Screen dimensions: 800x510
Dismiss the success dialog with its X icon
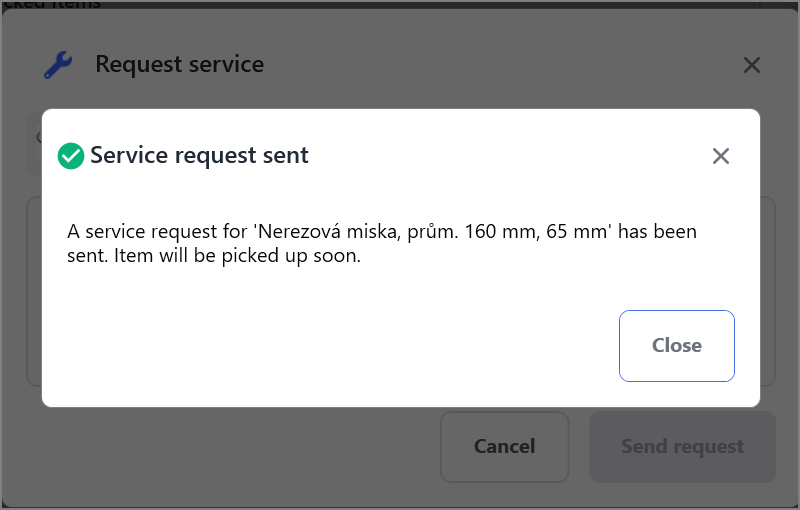coord(720,156)
